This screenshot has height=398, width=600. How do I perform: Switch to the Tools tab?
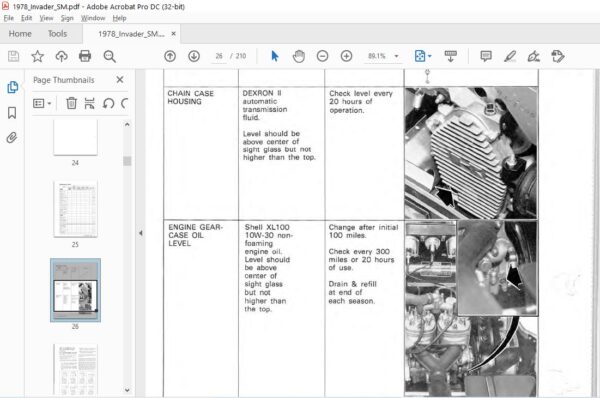[57, 34]
